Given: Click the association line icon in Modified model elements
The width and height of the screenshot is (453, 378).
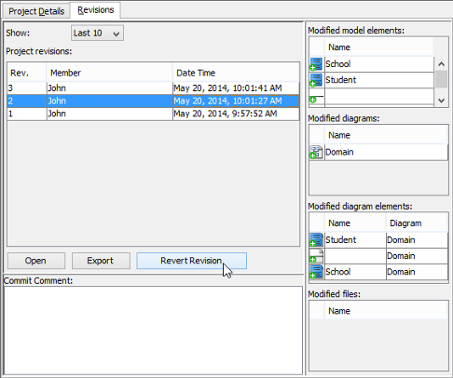Looking at the screenshot, I should (316, 98).
